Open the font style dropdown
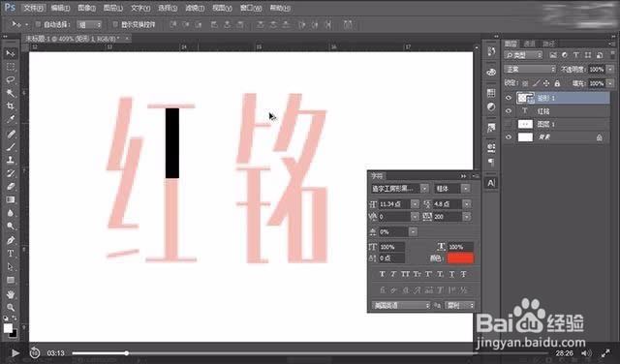 point(466,189)
